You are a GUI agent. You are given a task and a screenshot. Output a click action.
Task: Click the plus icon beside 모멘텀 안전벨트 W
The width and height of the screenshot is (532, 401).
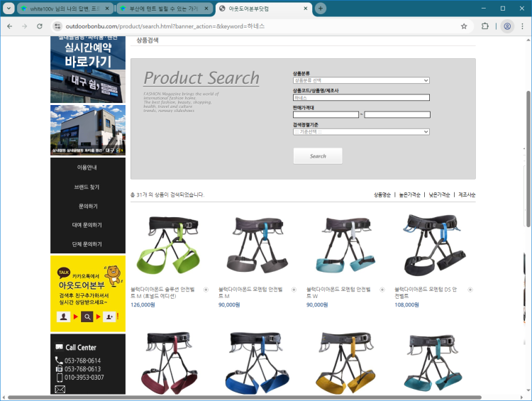click(382, 290)
